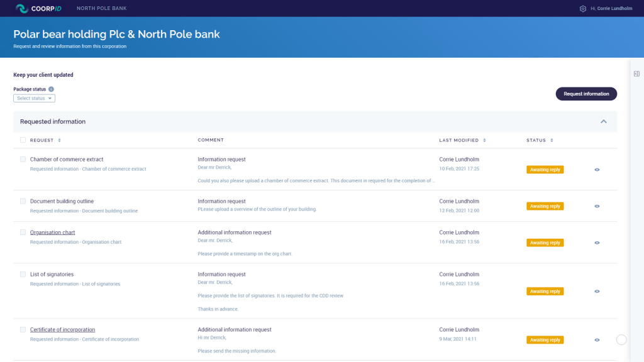The image size is (644, 362).
Task: Sort by Last Modified column arrows
Action: [x=484, y=140]
